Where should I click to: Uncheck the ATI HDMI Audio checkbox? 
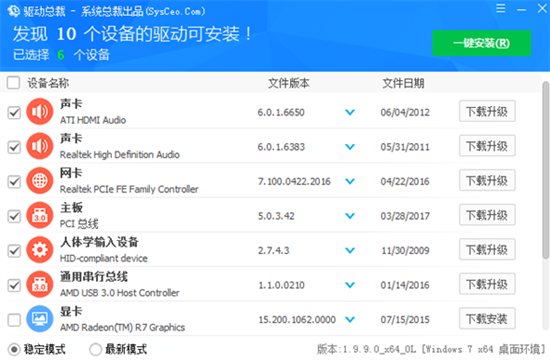pos(14,113)
